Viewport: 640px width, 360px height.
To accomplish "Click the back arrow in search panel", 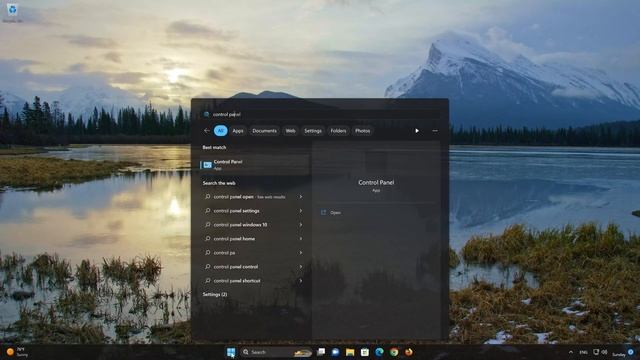I will (207, 131).
